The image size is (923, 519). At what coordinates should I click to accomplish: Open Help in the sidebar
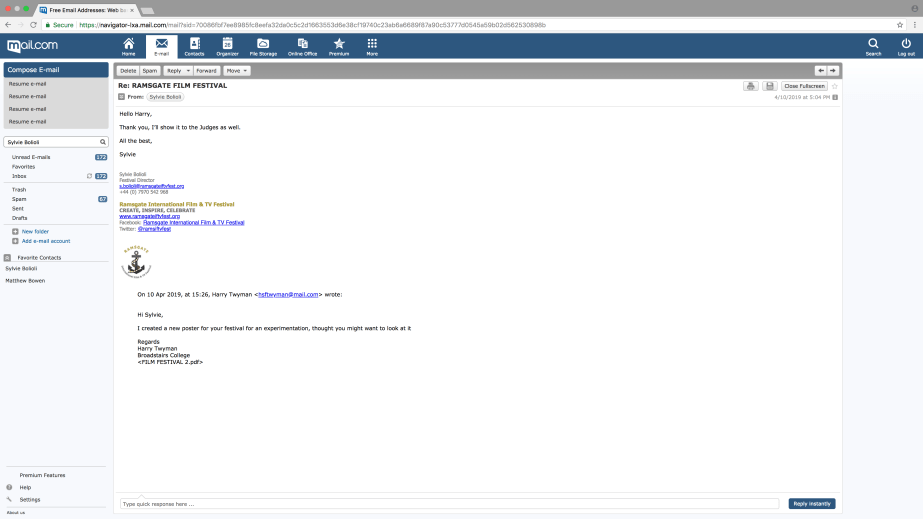(x=25, y=487)
